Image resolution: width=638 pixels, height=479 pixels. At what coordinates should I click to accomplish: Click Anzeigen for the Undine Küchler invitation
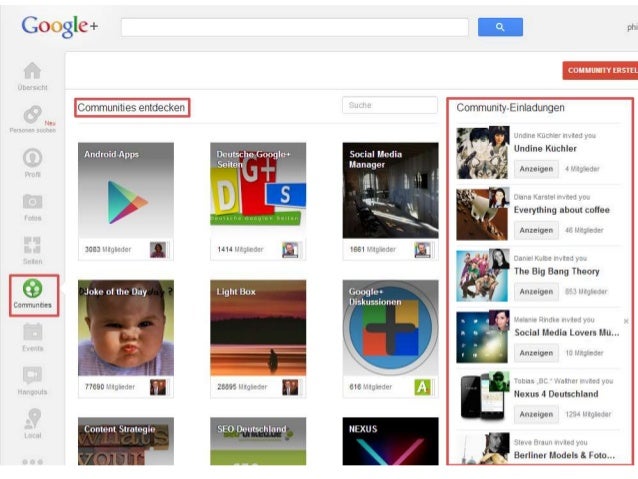point(536,169)
